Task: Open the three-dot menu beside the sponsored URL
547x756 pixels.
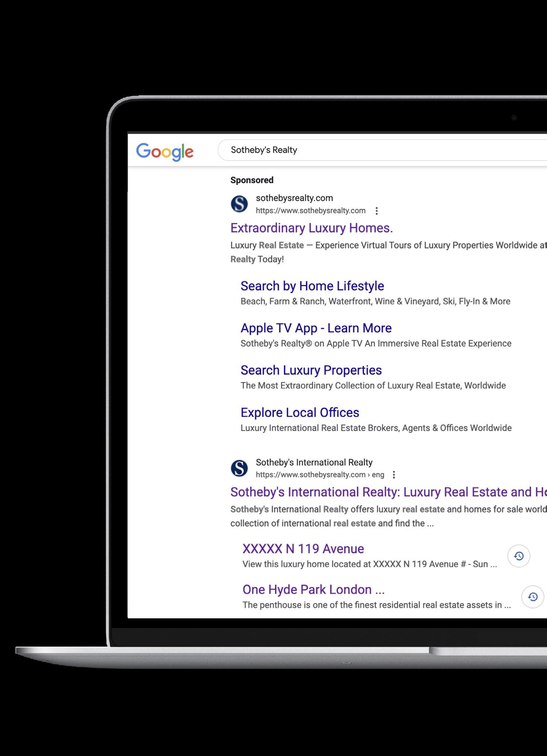Action: 377,211
